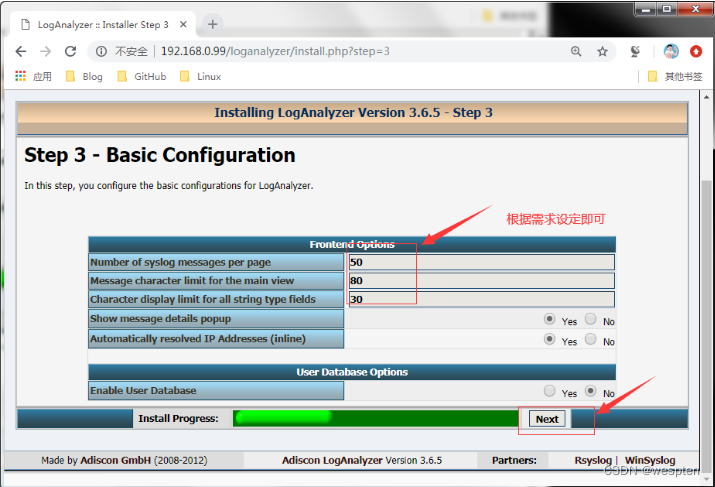Image resolution: width=715 pixels, height=487 pixels.
Task: Click the syslog messages per page field
Action: 481,262
